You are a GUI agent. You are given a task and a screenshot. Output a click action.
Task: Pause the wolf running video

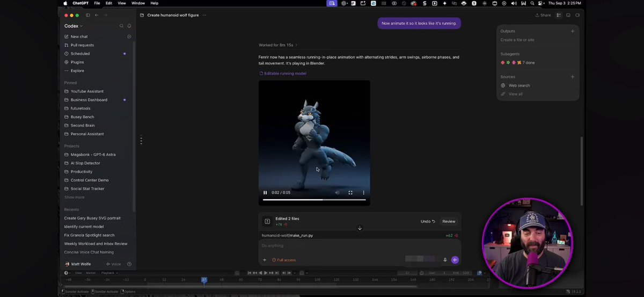pos(265,193)
